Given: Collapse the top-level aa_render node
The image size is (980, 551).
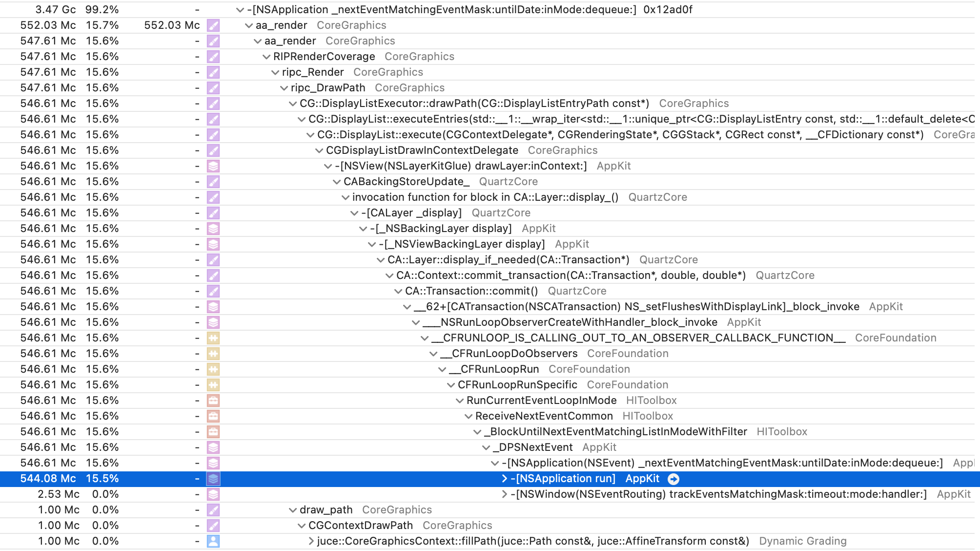Looking at the screenshot, I should pyautogui.click(x=249, y=25).
